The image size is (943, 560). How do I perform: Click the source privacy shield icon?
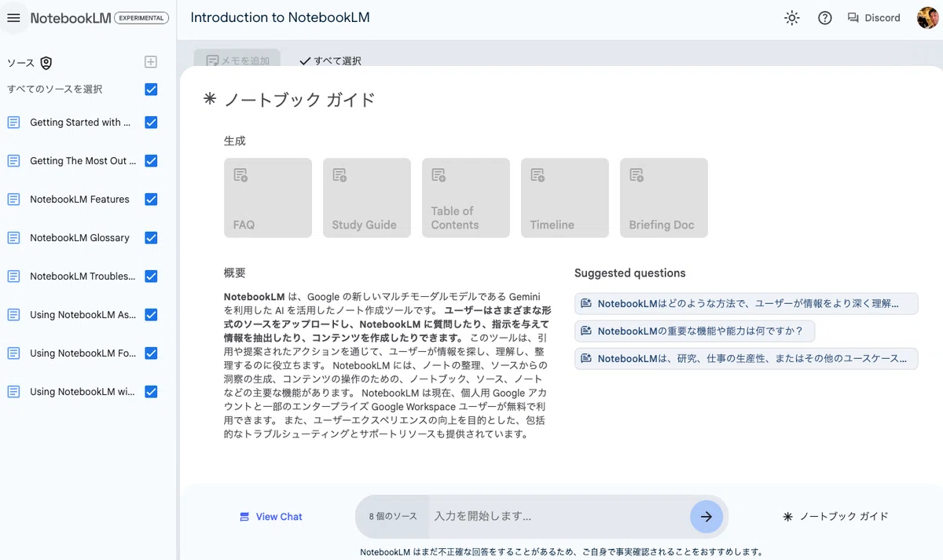[x=46, y=64]
